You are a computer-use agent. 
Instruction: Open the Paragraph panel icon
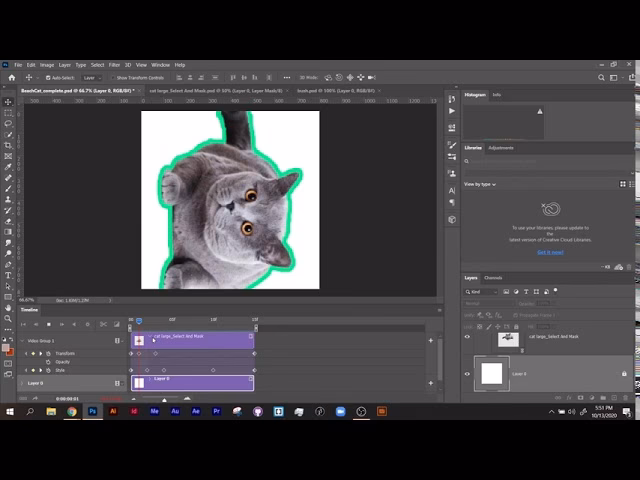[452, 202]
